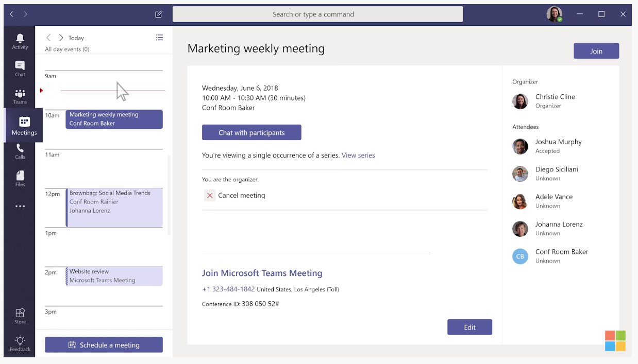Open the View series link

(358, 155)
